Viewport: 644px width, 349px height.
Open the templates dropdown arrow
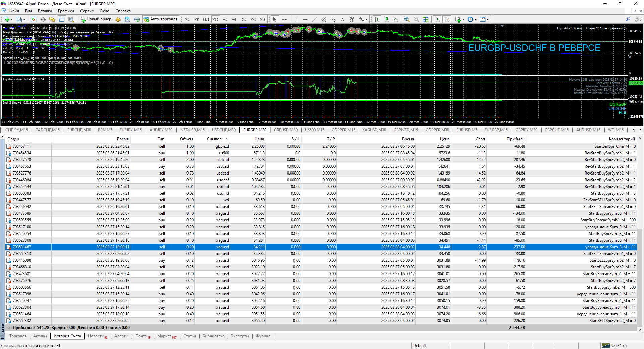[x=488, y=19]
